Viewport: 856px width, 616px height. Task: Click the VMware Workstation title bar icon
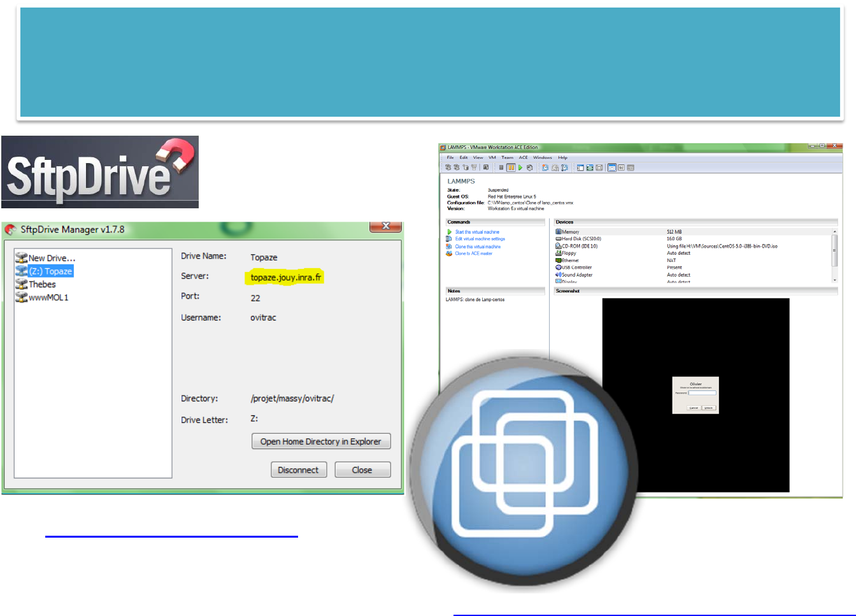coord(443,147)
